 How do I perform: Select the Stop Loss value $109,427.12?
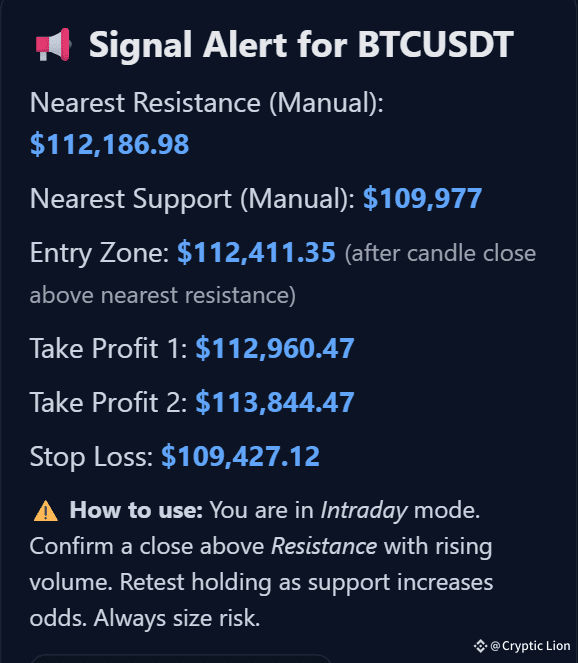point(240,456)
